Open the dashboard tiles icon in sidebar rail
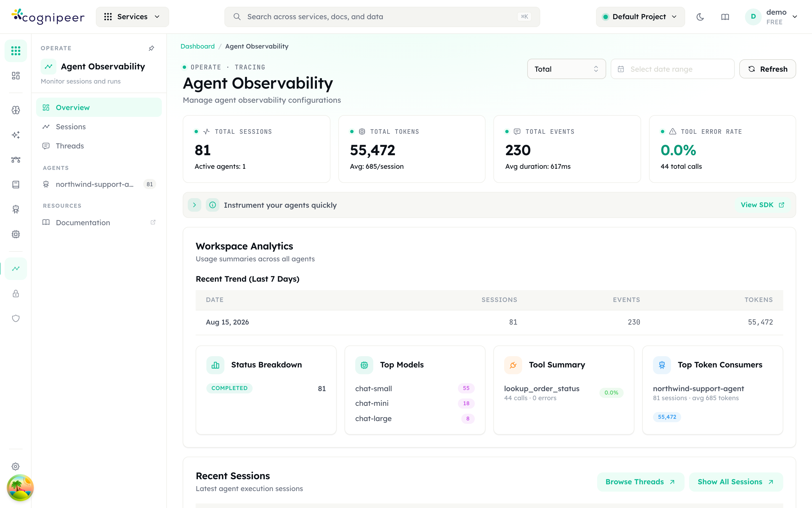 [16, 76]
